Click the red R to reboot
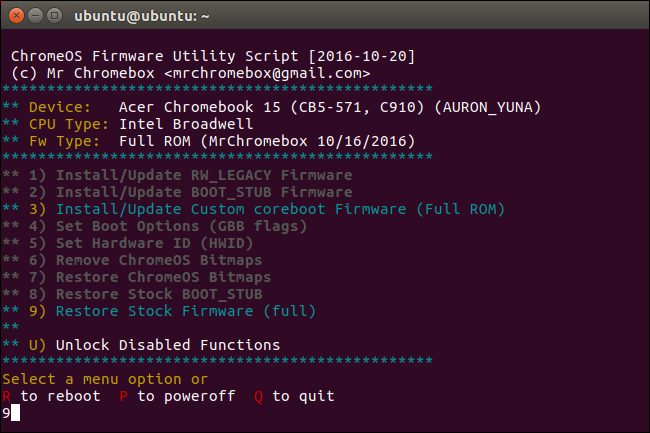Viewport: 650px width, 433px height. [x=8, y=396]
